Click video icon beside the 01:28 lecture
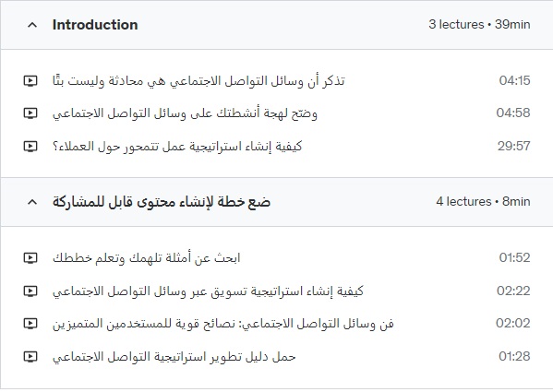This screenshot has width=553, height=392. (30, 357)
